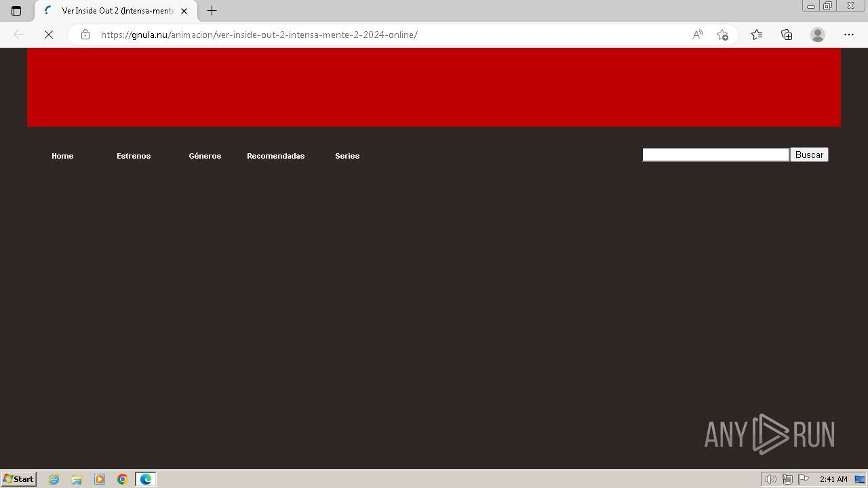Stop loading the page

coord(49,35)
